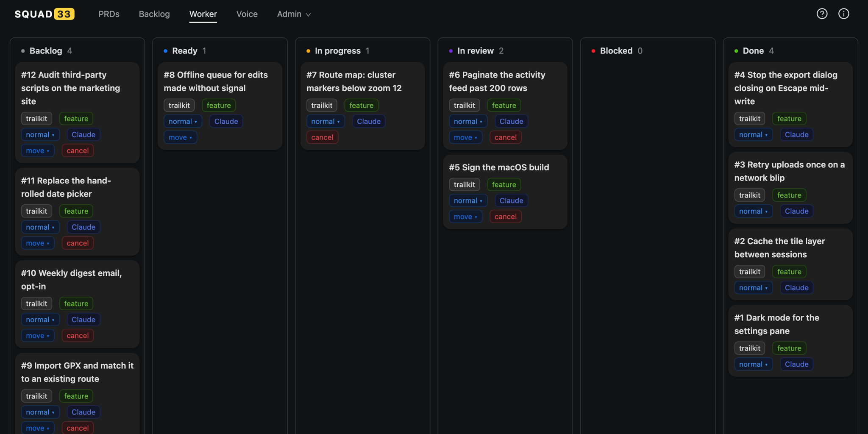
Task: Cancel task #6 Paginate activity feed
Action: [505, 137]
